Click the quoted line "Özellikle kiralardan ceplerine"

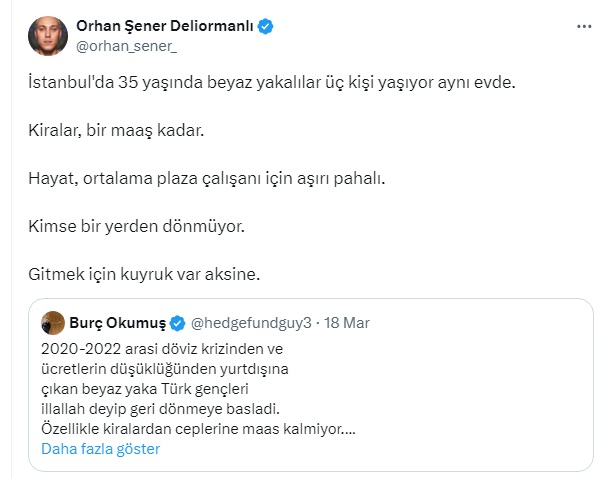pyautogui.click(x=198, y=429)
